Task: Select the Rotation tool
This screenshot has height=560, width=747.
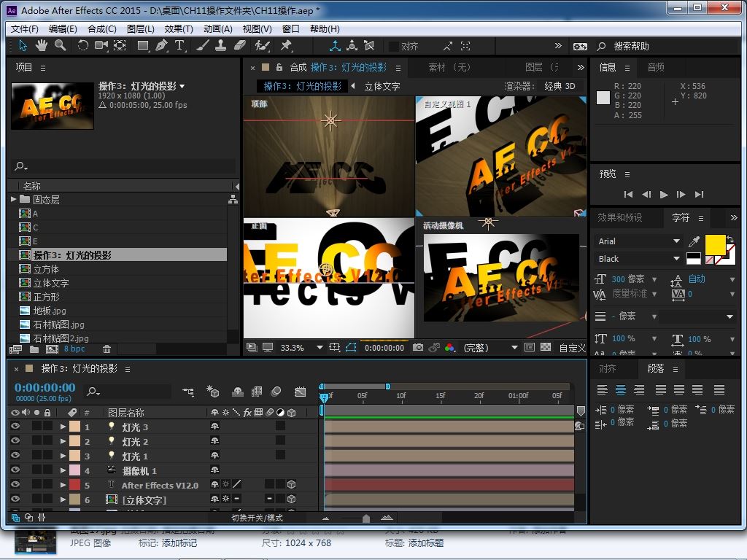Action: (83, 46)
